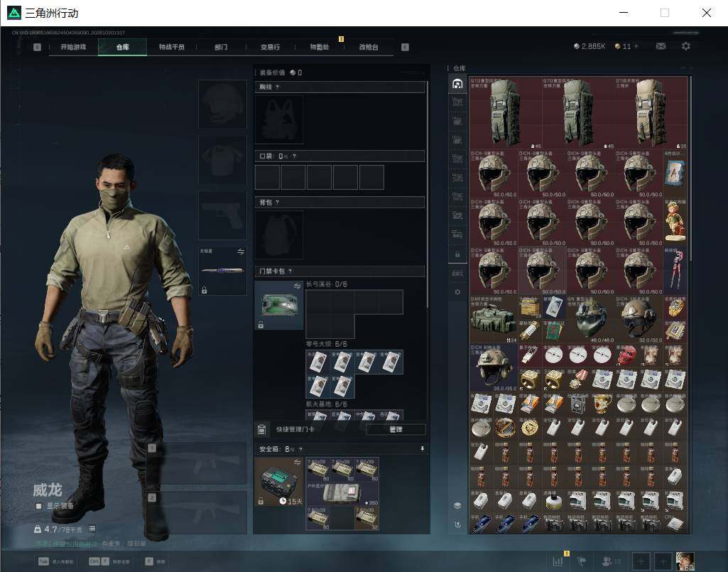Click the warehouse grid scrollbar
The height and width of the screenshot is (572, 728).
(x=690, y=167)
